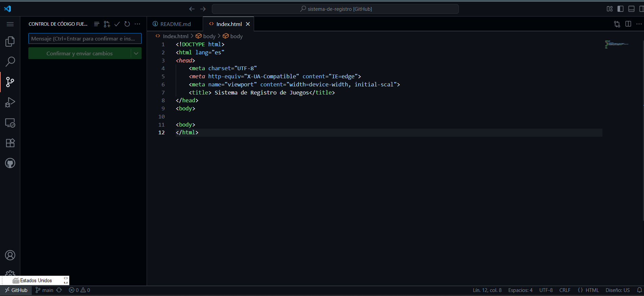
Task: Click the </head> closing tag
Action: [x=187, y=100]
